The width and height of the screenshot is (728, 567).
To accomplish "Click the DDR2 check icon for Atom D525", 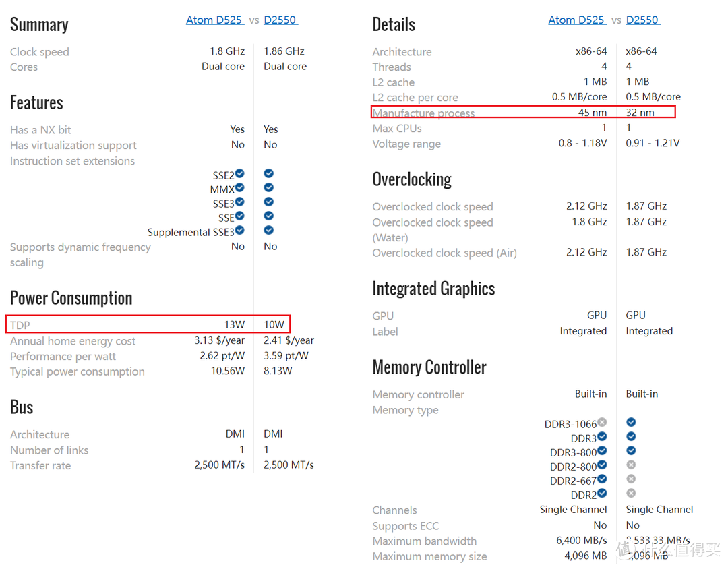I will [x=602, y=493].
